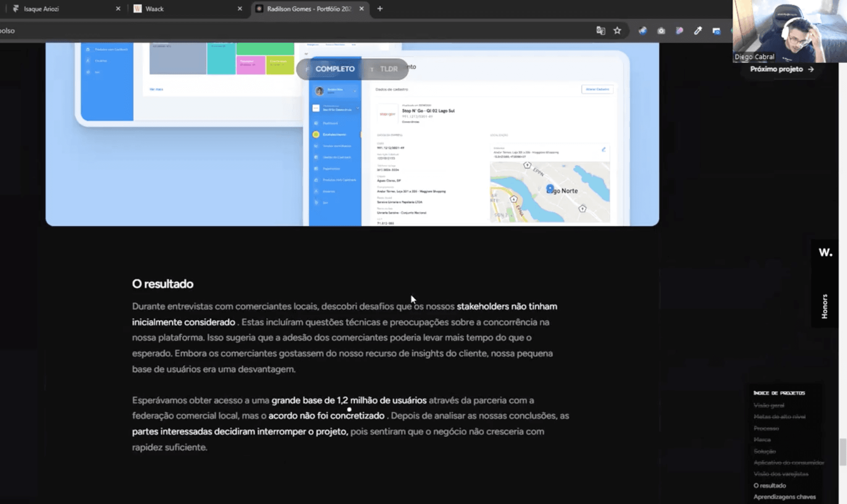Click the W. logo badge
The image size is (847, 504).
(x=825, y=252)
